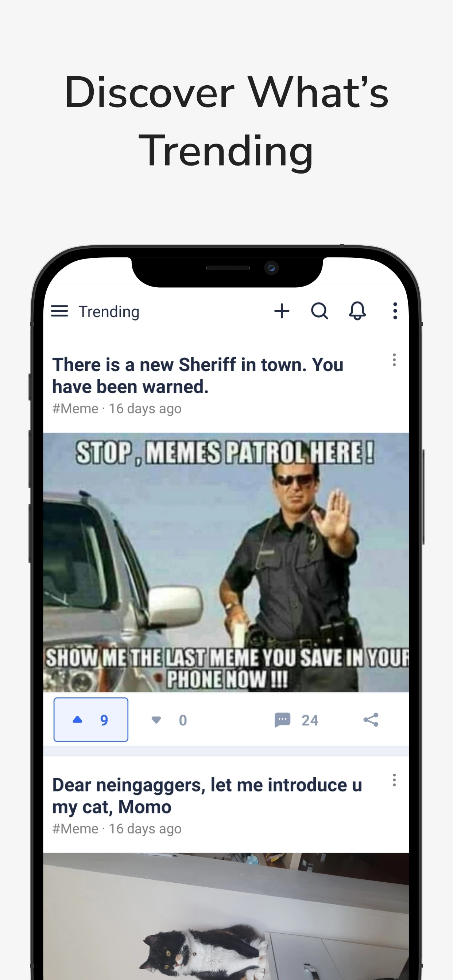Select the Trending feed title
The height and width of the screenshot is (980, 453).
109,312
